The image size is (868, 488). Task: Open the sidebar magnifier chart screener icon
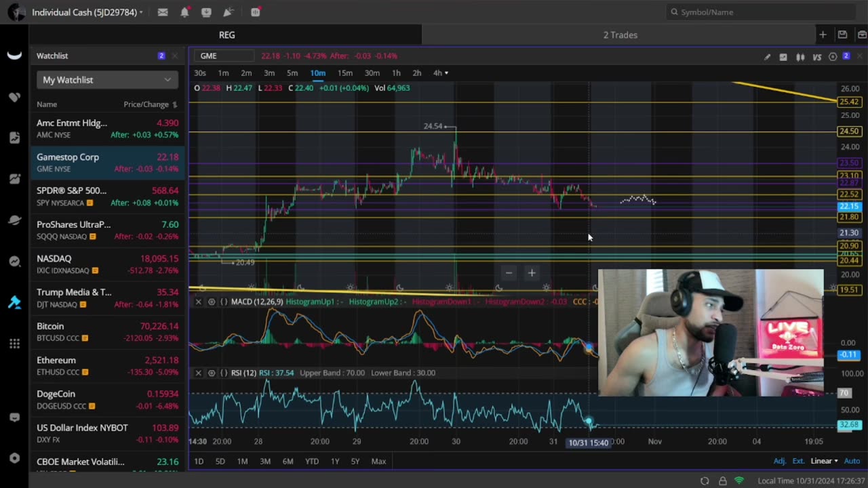[x=14, y=261]
